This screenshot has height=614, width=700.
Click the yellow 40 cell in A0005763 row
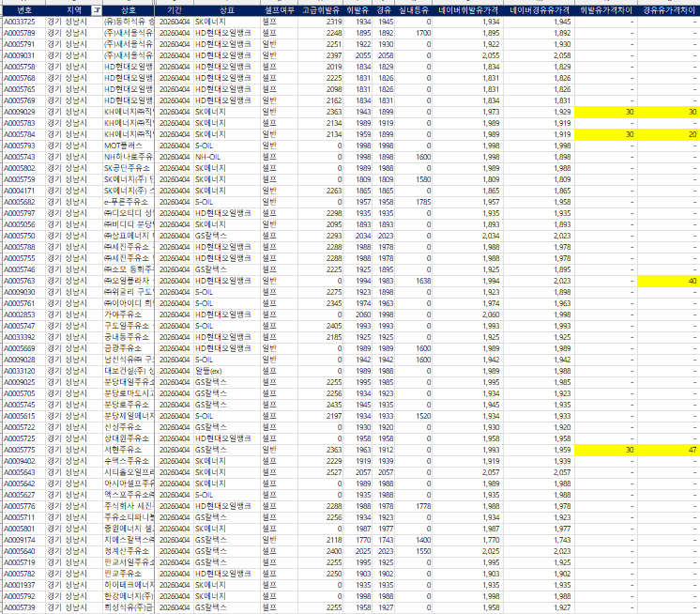click(x=669, y=281)
